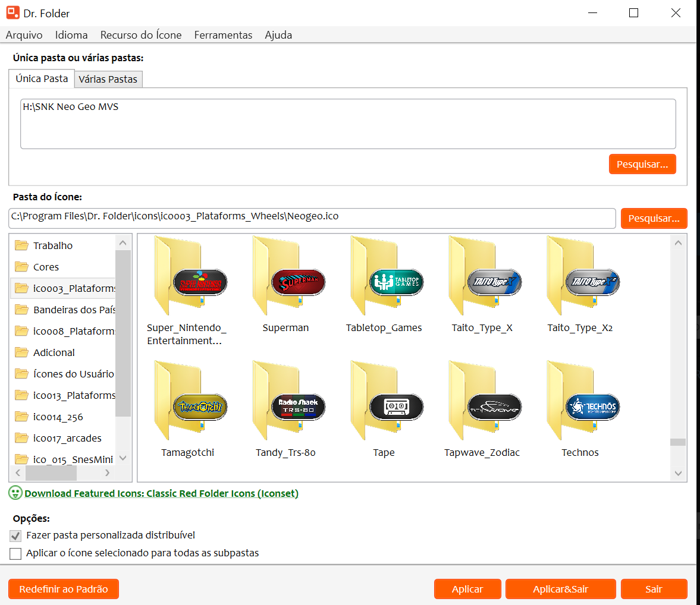The image size is (700, 605).
Task: Click category list scroll up arrow
Action: coord(123,242)
